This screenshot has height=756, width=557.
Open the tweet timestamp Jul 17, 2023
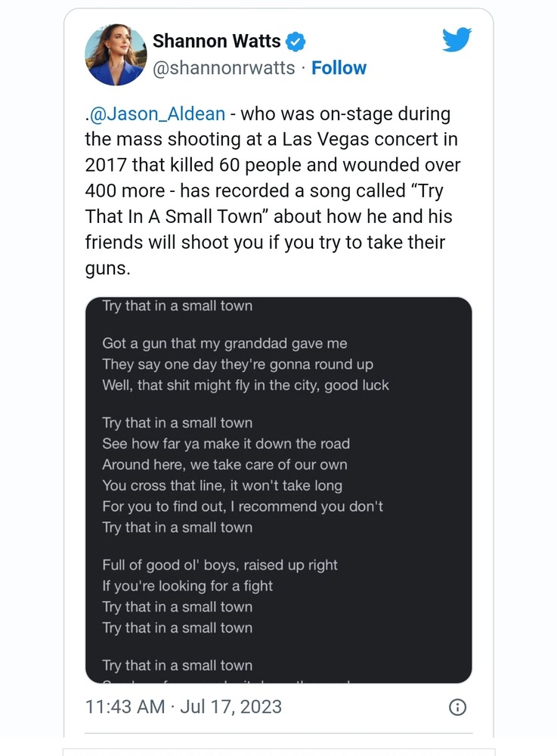coord(184,707)
